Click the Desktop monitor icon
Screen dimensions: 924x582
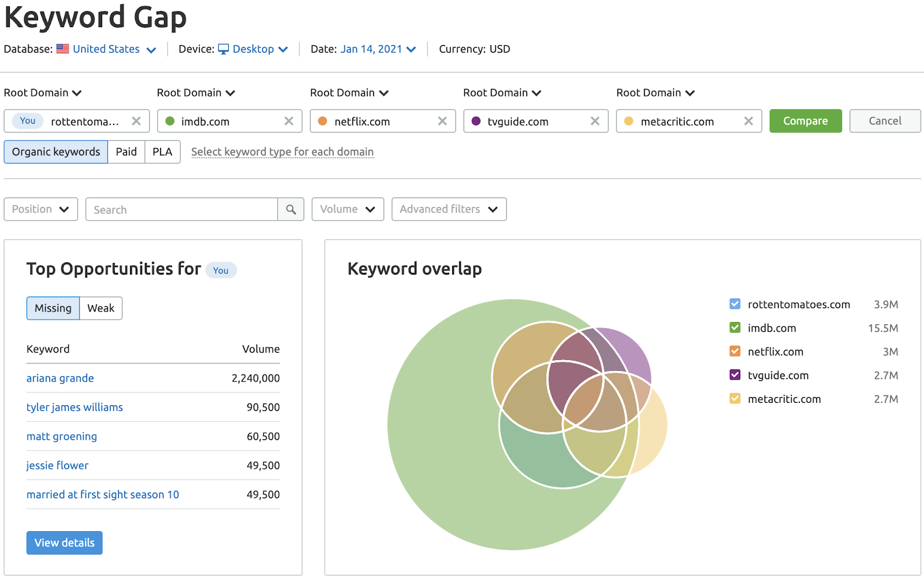(223, 49)
